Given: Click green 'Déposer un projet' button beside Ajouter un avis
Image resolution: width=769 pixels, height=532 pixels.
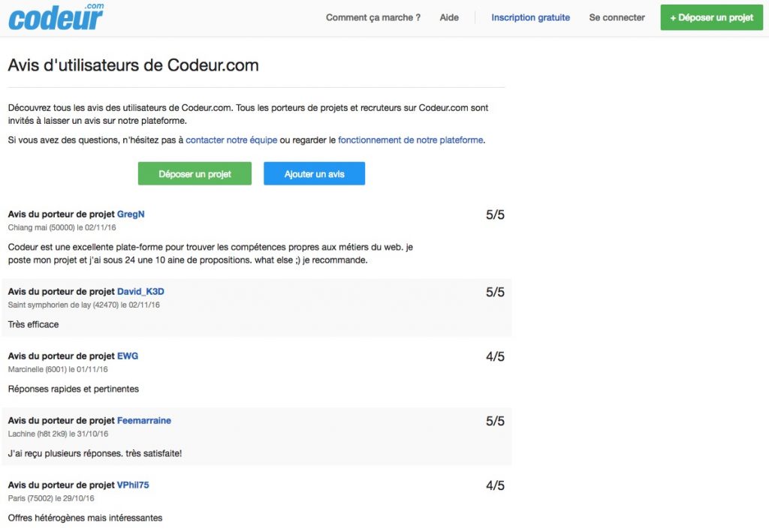Looking at the screenshot, I should click(x=195, y=174).
